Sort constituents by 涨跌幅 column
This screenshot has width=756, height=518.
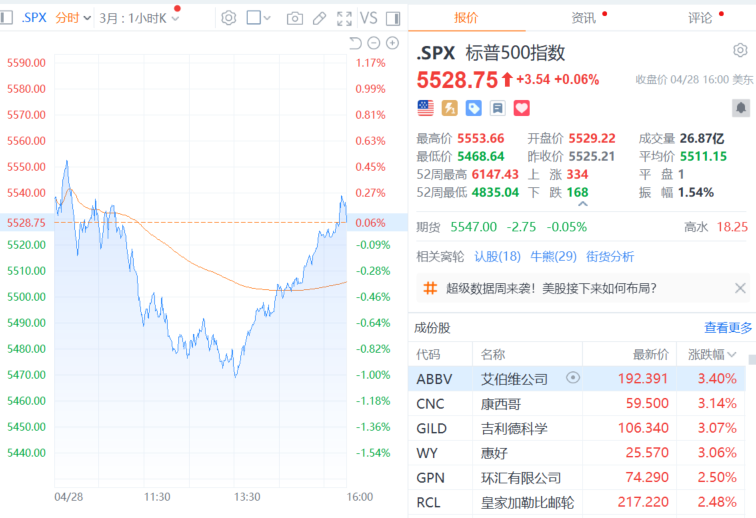[x=710, y=354]
